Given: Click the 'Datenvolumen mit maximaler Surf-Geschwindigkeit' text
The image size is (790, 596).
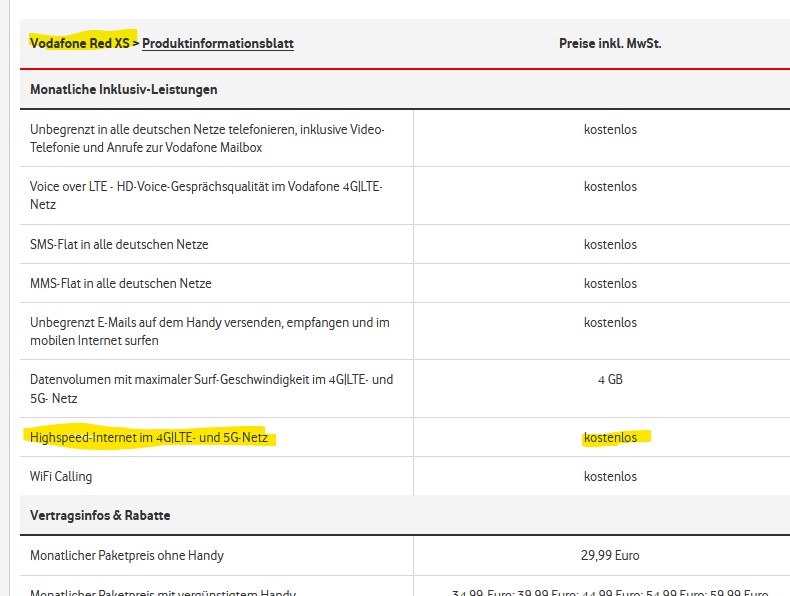Looking at the screenshot, I should coord(211,388).
